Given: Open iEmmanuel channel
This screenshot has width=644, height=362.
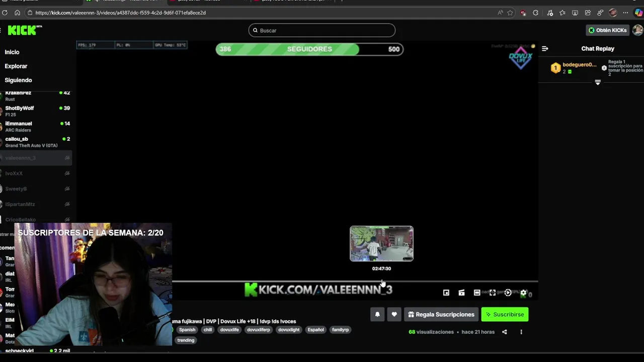Looking at the screenshot, I should click(36, 127).
